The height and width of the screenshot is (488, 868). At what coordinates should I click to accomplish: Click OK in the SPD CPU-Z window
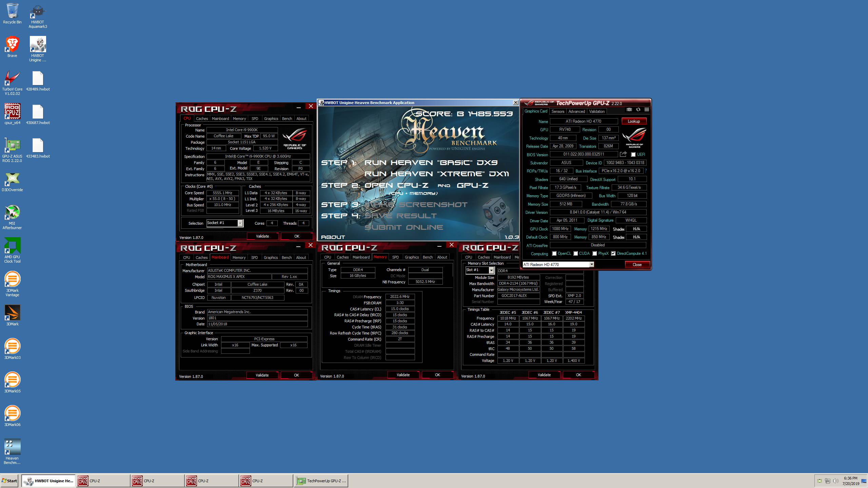(578, 375)
